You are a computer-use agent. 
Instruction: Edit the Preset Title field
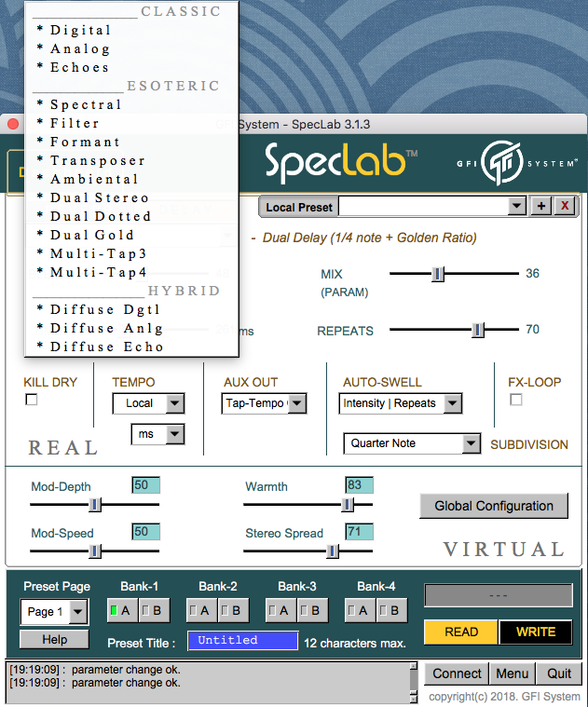click(243, 641)
